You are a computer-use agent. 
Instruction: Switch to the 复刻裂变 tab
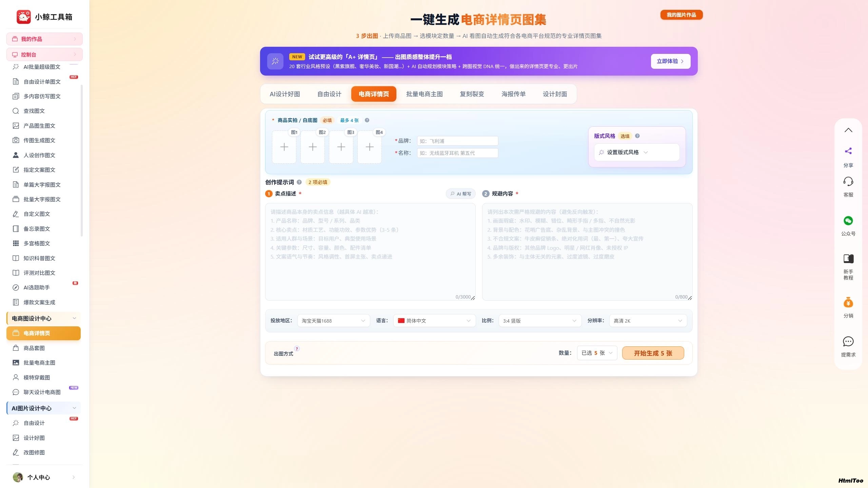(x=472, y=94)
